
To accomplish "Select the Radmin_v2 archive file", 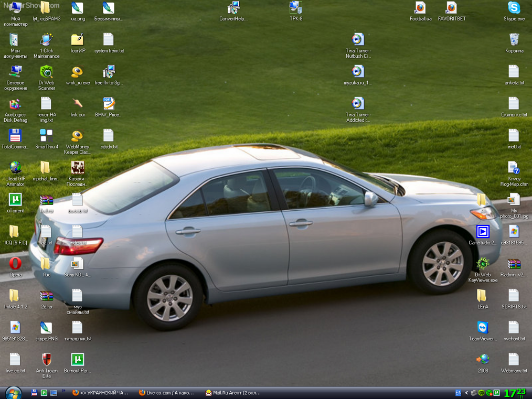I will pos(514,264).
